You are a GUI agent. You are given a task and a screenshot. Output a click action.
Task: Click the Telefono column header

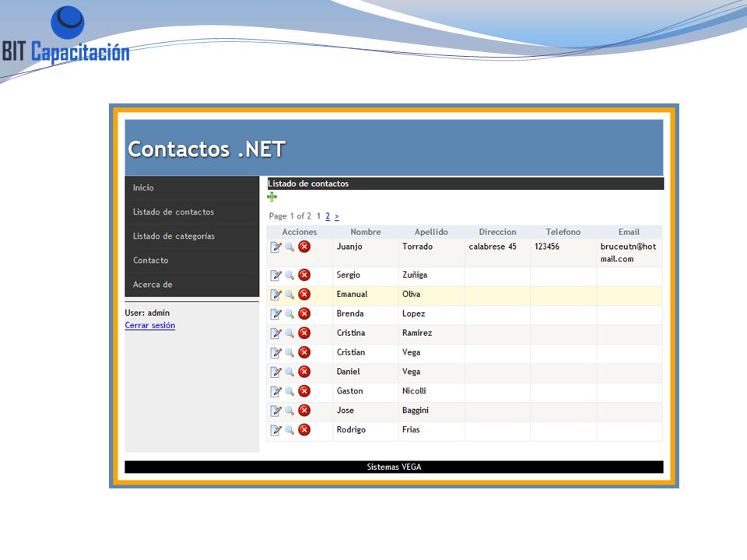[563, 232]
